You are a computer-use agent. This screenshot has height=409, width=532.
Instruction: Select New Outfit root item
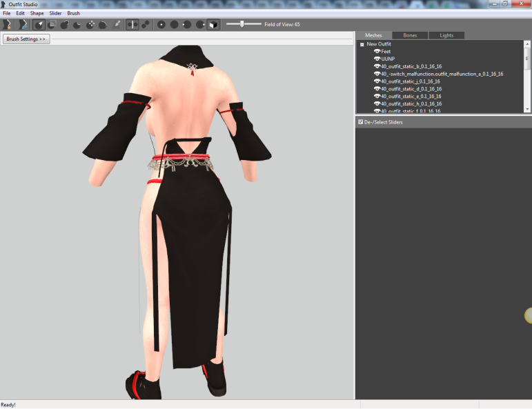379,44
